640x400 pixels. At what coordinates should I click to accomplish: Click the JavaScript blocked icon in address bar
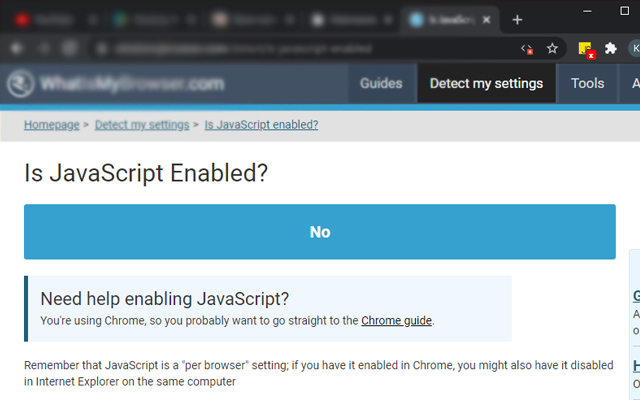(x=527, y=49)
